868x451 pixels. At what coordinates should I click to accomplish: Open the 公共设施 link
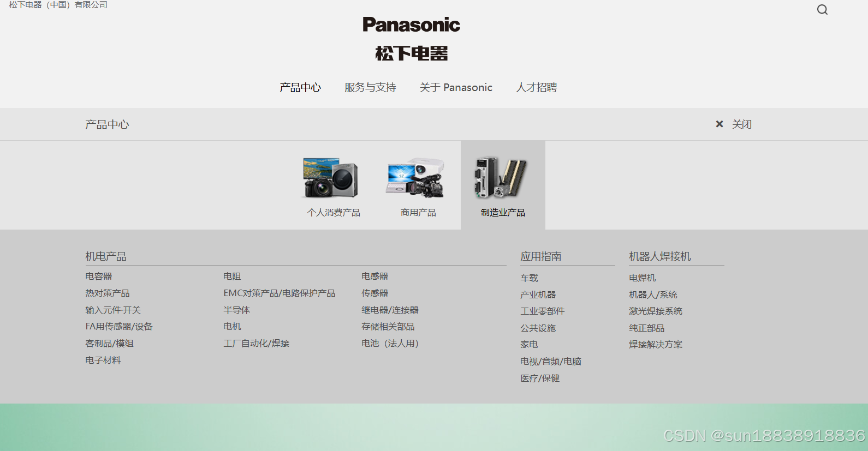(538, 328)
